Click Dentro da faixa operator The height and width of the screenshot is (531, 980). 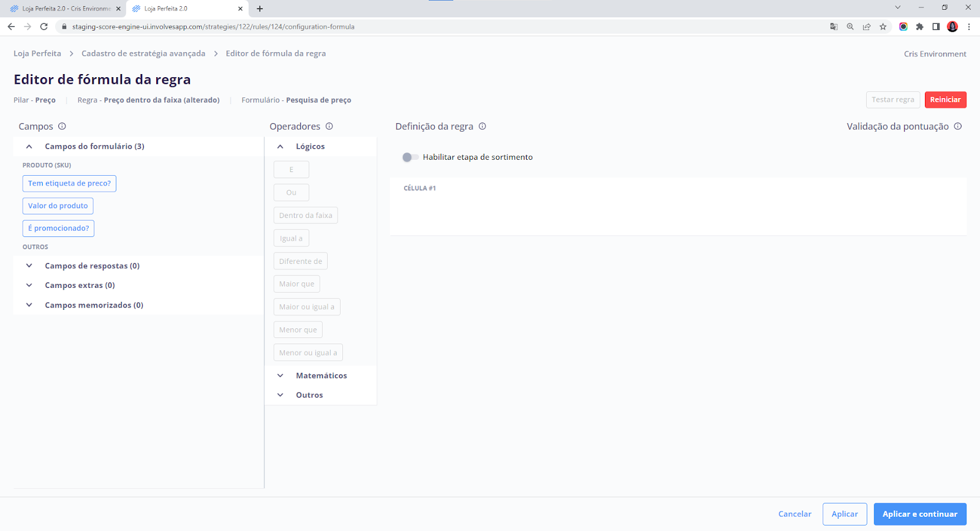click(306, 216)
